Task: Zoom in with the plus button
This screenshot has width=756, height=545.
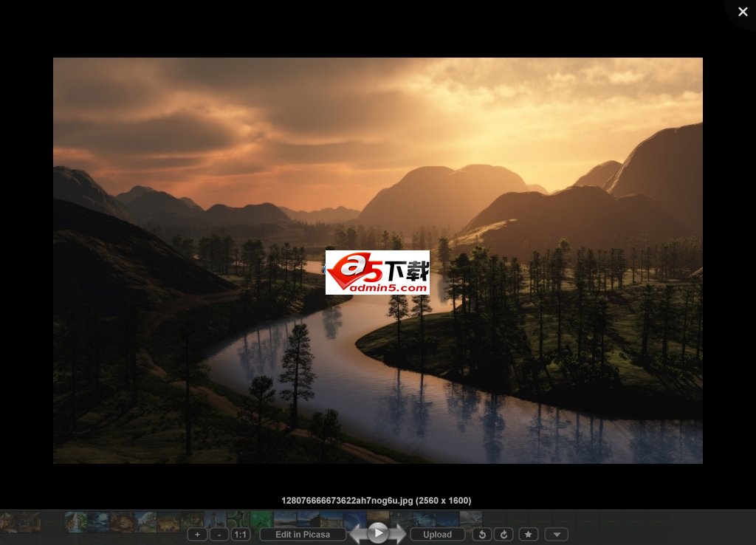Action: click(x=197, y=535)
